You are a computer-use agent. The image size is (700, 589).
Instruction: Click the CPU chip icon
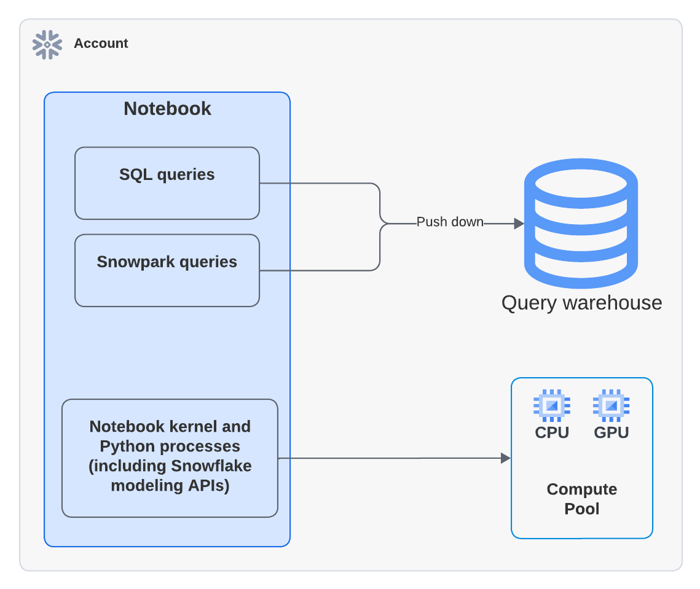tap(551, 405)
